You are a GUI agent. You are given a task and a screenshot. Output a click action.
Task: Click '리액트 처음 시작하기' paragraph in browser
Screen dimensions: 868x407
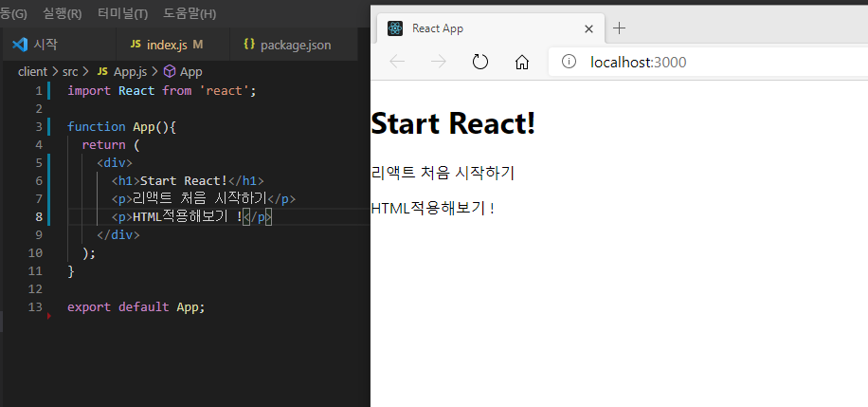click(443, 173)
